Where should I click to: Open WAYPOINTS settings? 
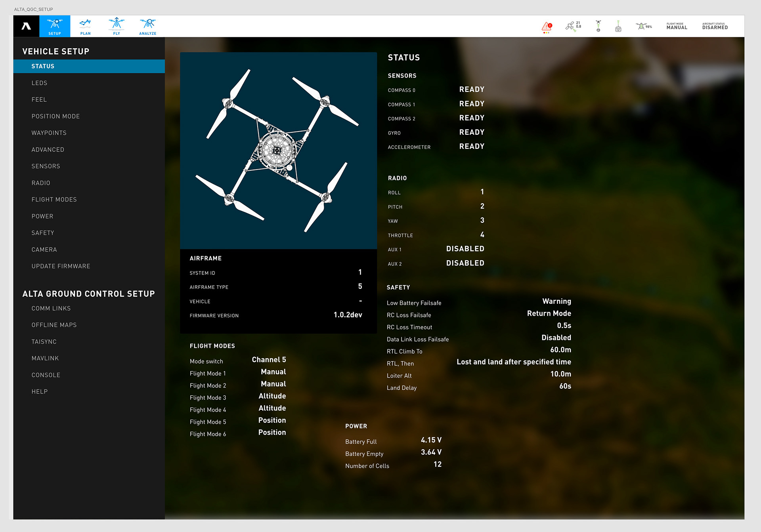click(49, 133)
